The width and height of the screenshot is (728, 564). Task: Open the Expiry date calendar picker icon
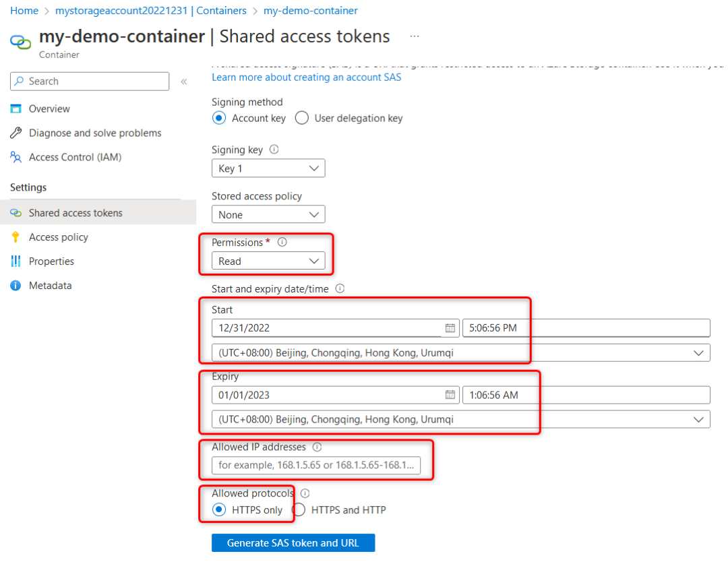click(x=450, y=395)
